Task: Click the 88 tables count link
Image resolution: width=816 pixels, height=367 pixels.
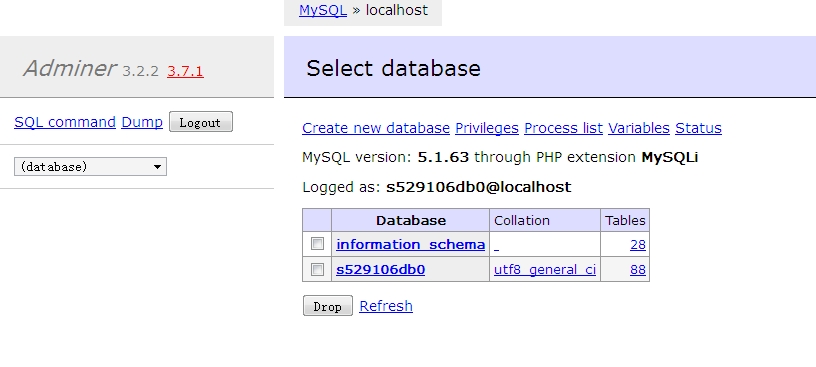Action: (638, 270)
